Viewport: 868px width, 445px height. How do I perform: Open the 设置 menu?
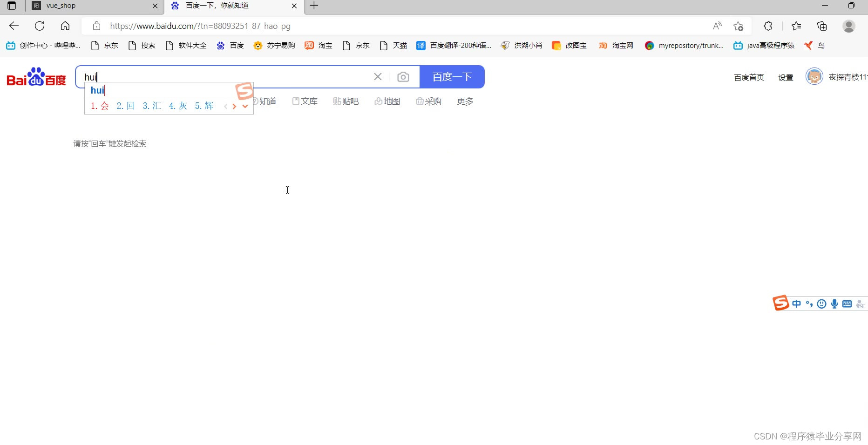[x=786, y=77]
